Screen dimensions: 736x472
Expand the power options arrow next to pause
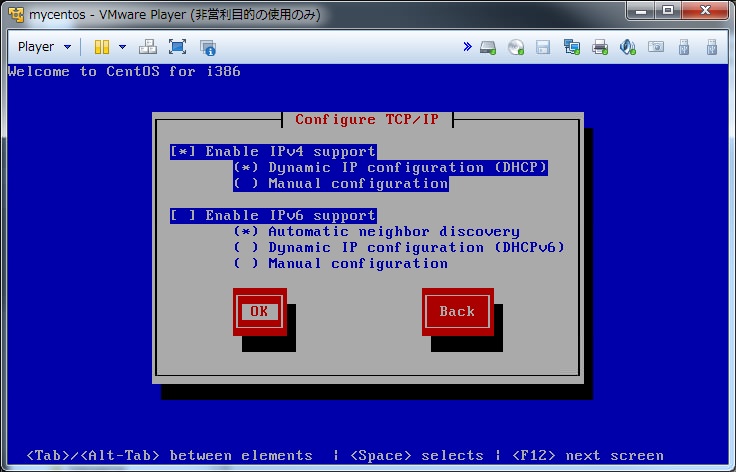(x=123, y=47)
